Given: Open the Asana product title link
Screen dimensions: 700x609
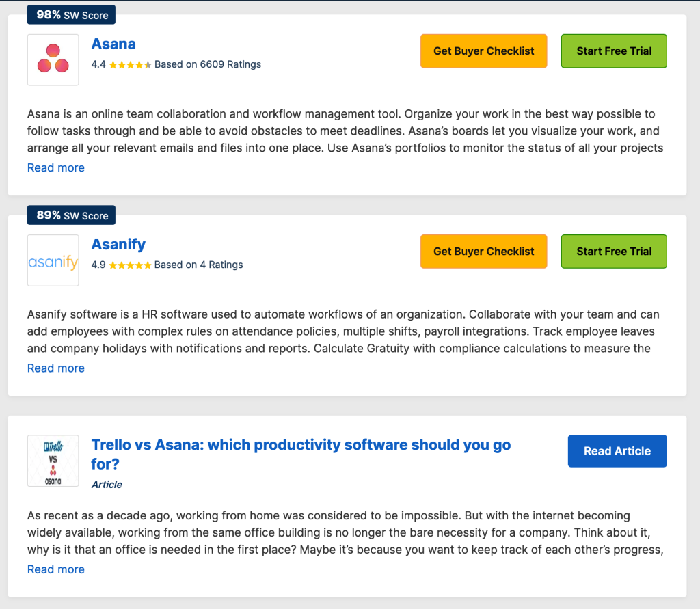Looking at the screenshot, I should click(x=113, y=44).
